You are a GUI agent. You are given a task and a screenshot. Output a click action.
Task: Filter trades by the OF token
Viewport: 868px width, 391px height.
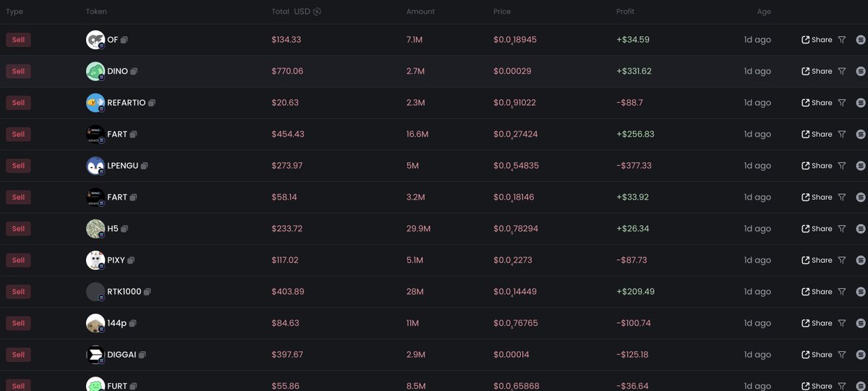click(841, 40)
